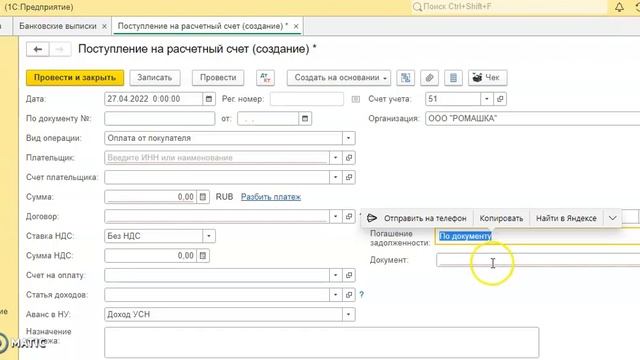
Task: Click the Отправить на телефон send icon
Action: (371, 218)
